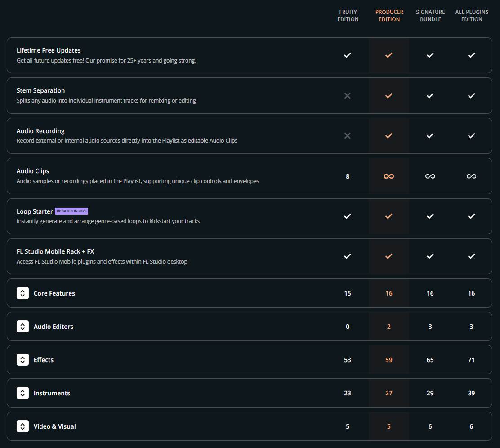Image resolution: width=500 pixels, height=448 pixels.
Task: Click the Producer checkmark for Loop Starter
Action: (x=388, y=216)
